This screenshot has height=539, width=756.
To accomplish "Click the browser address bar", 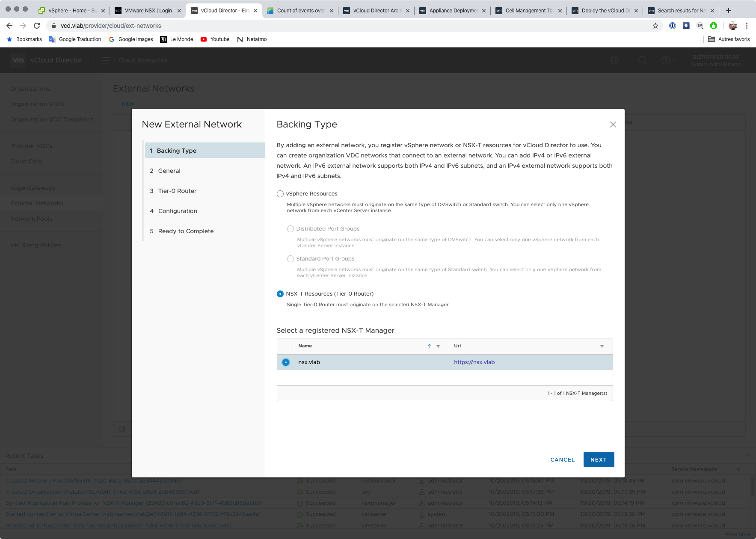I will click(342, 26).
